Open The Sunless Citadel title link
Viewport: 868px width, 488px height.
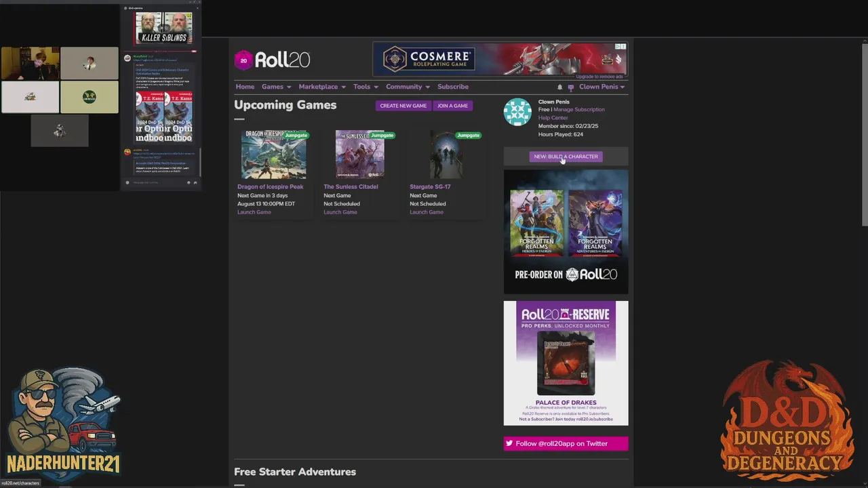click(351, 186)
